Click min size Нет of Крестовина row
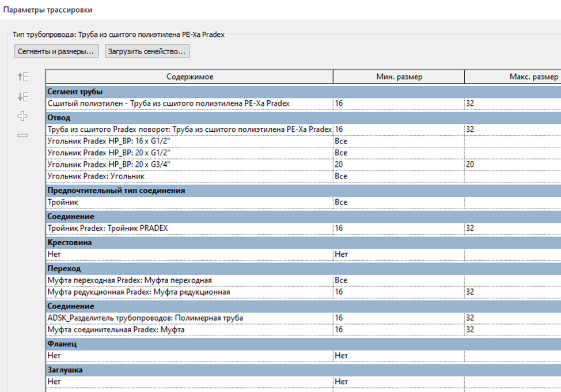Viewport: 561px width, 392px height. coord(399,254)
